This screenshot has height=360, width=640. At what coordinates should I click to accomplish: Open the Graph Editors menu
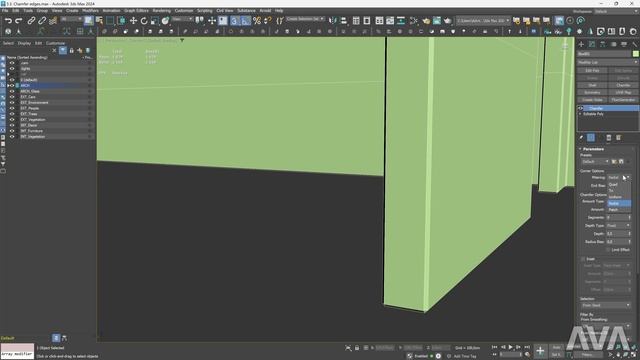tap(136, 11)
